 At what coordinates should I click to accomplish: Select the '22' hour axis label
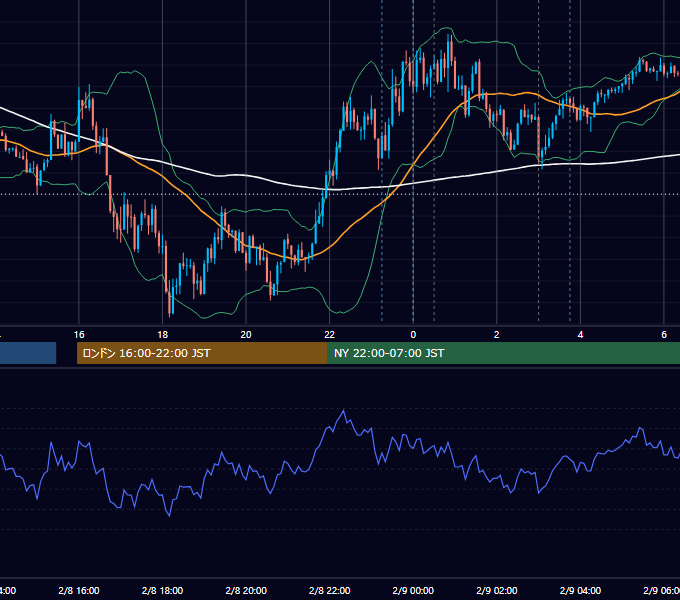point(330,335)
